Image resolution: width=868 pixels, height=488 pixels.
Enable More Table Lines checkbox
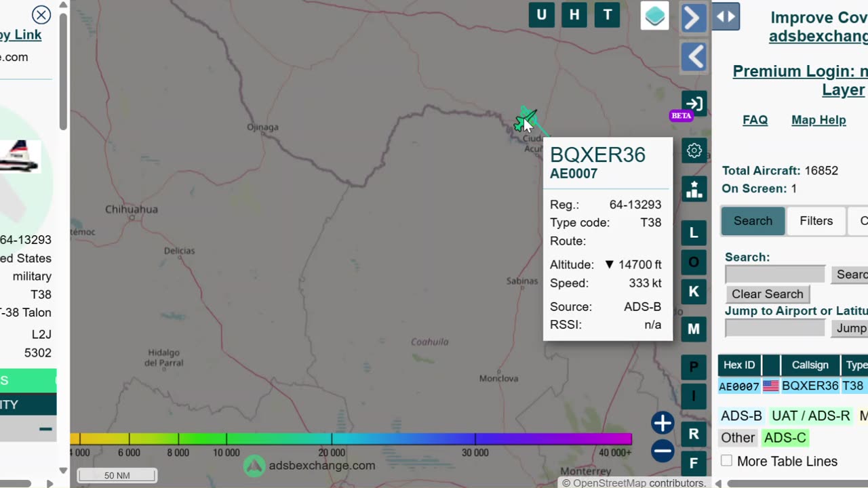tap(727, 461)
